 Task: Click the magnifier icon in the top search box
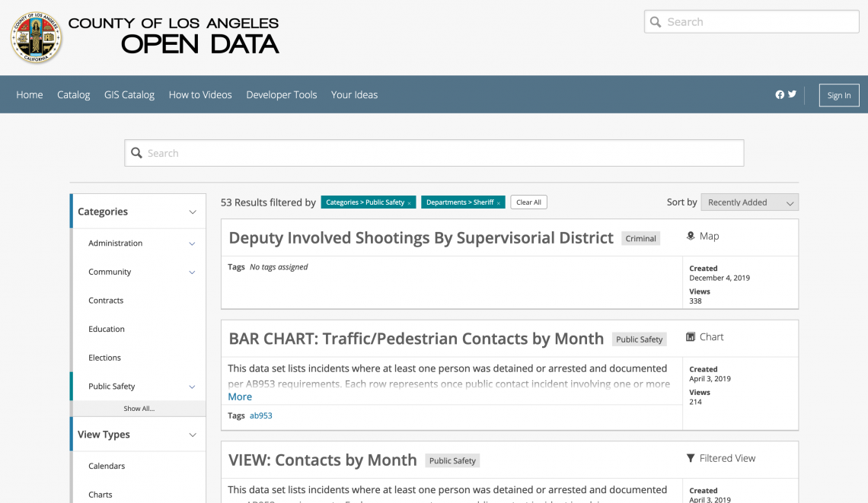656,21
